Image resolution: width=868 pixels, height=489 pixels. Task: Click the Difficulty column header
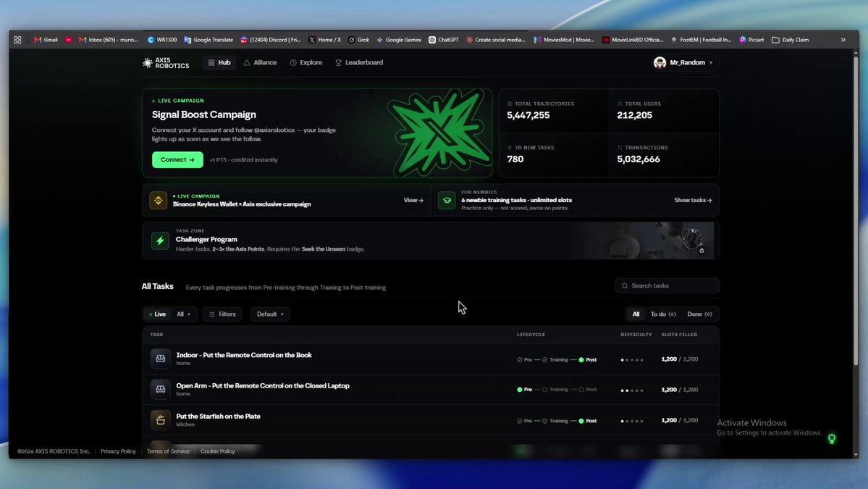tap(636, 335)
